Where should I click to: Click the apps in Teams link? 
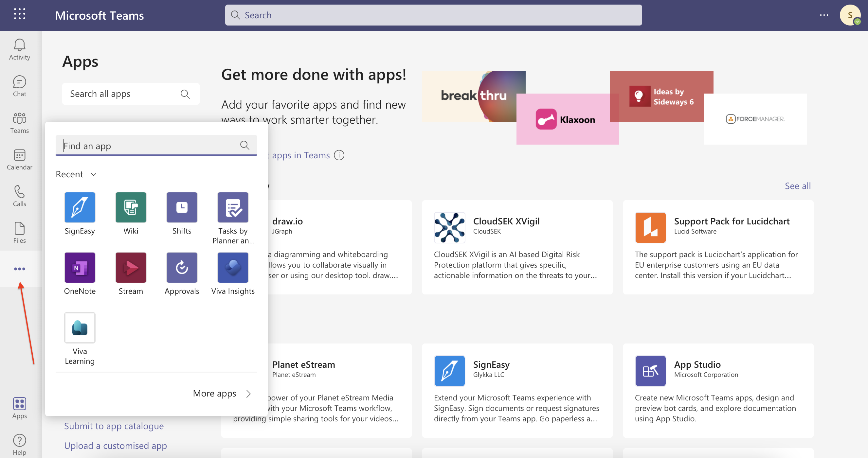pos(300,155)
